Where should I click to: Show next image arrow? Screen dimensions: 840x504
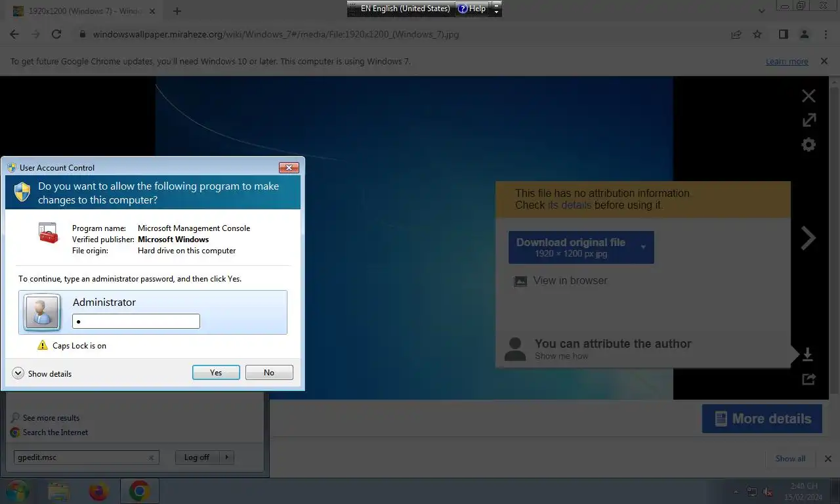tap(808, 238)
